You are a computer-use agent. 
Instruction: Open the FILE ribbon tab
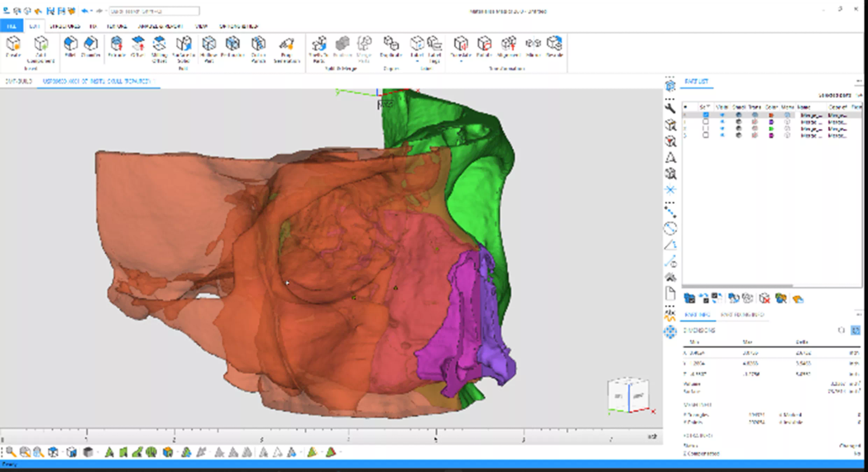tap(11, 26)
